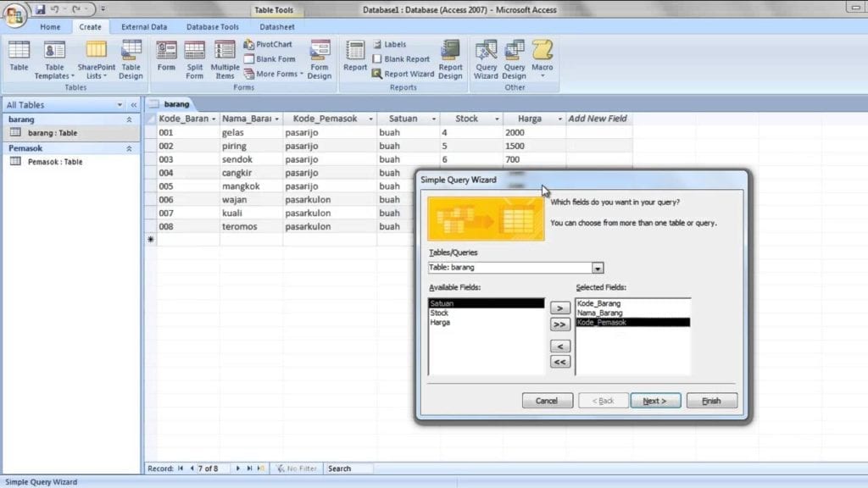868x488 pixels.
Task: Open Satuan column filter dropdown
Action: (433, 119)
